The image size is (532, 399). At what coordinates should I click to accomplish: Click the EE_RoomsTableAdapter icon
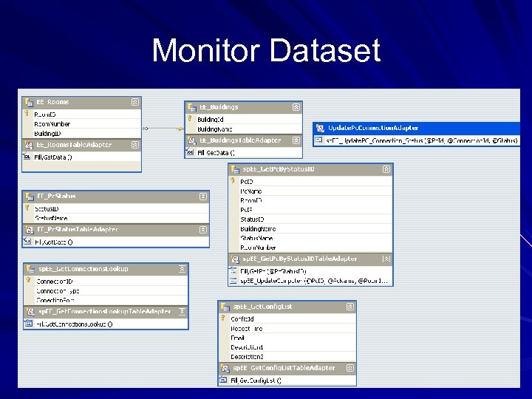(29, 145)
